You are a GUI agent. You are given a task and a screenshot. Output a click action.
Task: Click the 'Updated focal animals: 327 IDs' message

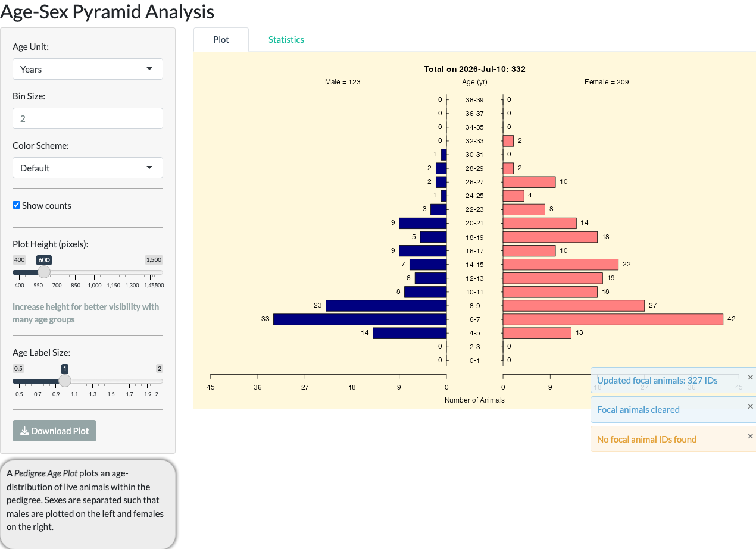coord(657,381)
